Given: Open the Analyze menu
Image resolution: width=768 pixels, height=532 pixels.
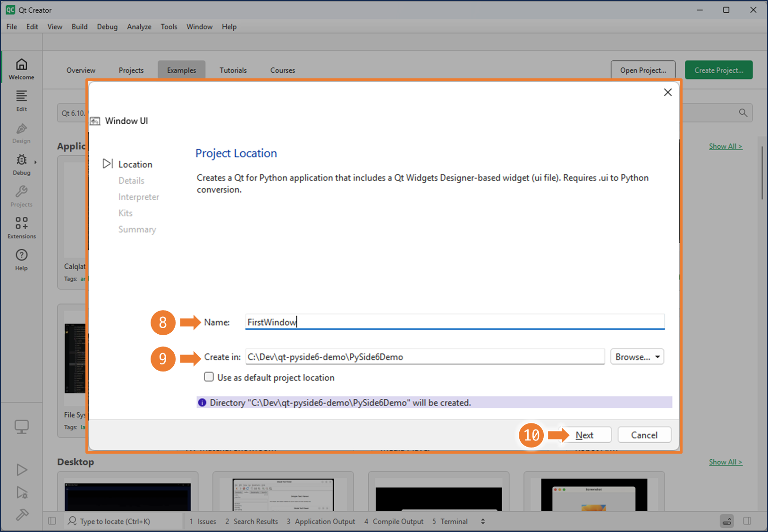Looking at the screenshot, I should 139,27.
